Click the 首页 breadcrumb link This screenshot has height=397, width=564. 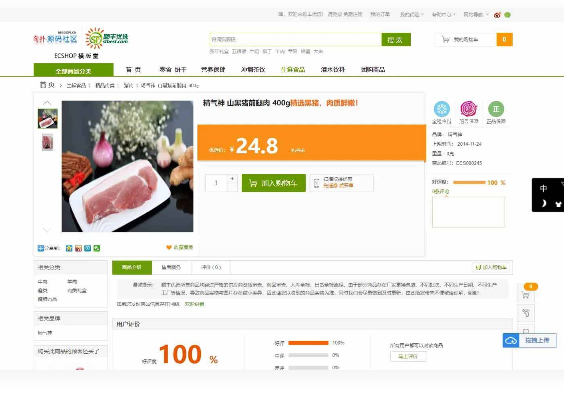coord(47,85)
